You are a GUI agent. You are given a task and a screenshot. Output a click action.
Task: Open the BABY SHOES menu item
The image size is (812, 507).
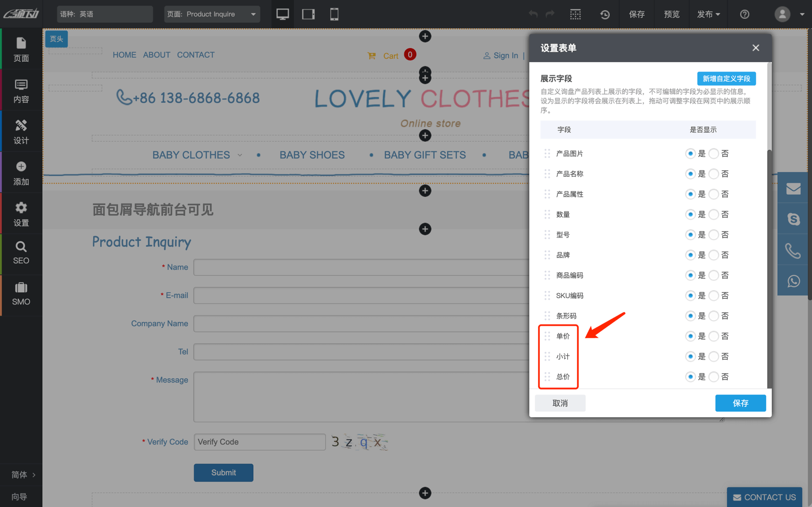(x=312, y=155)
